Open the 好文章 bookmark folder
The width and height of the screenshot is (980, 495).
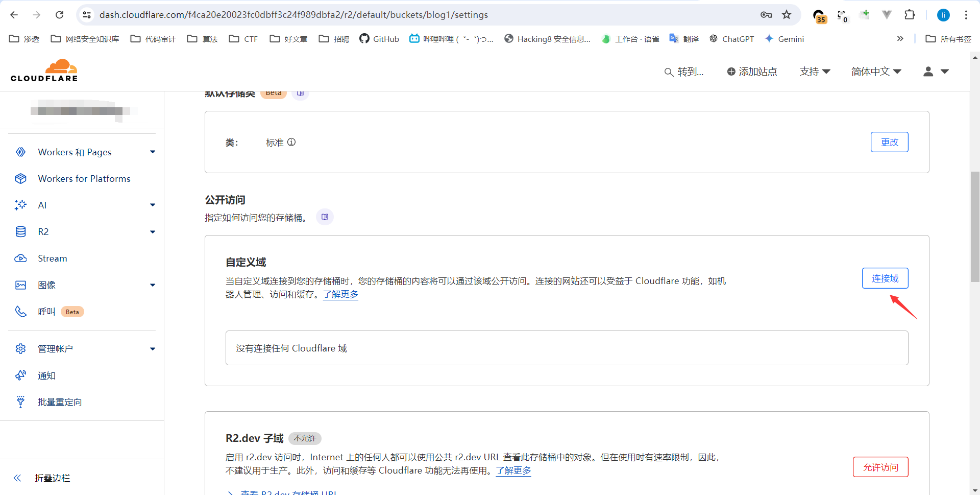tap(288, 39)
